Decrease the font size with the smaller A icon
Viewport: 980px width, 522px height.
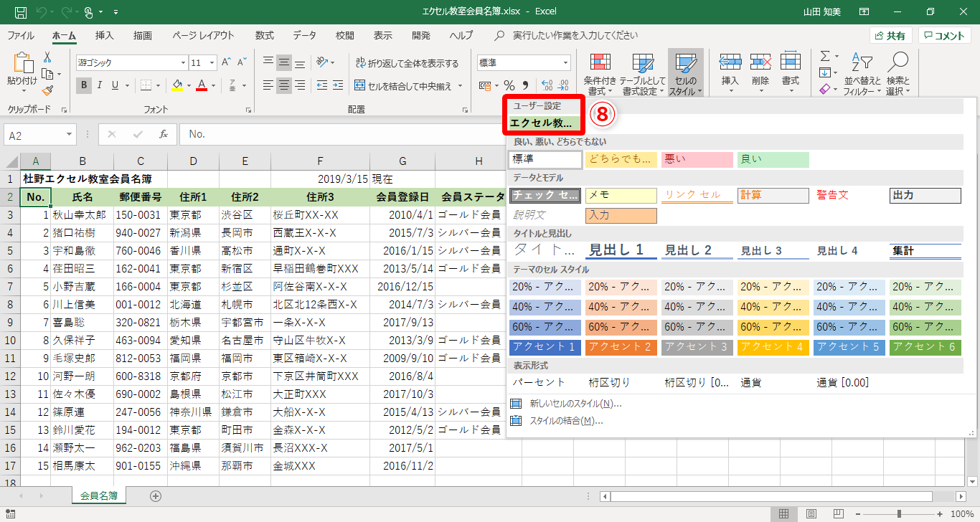tap(243, 62)
